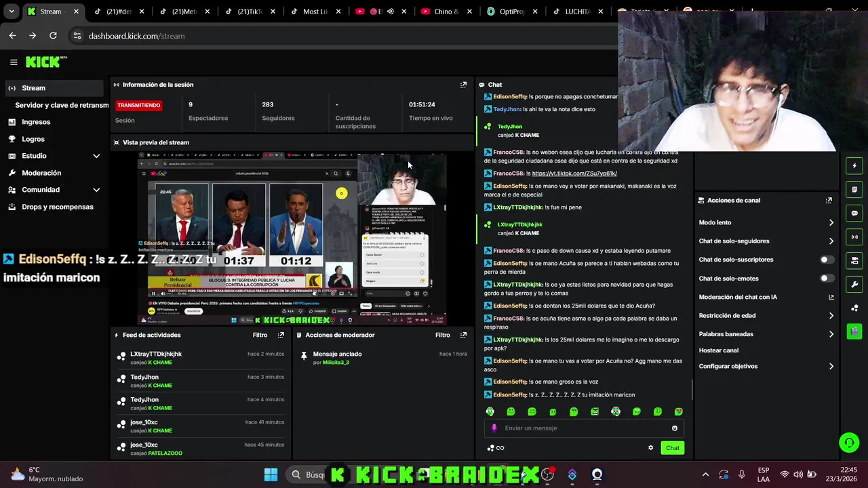Screen dimensions: 868x488
Task: Send message with green Chat button
Action: point(672,448)
